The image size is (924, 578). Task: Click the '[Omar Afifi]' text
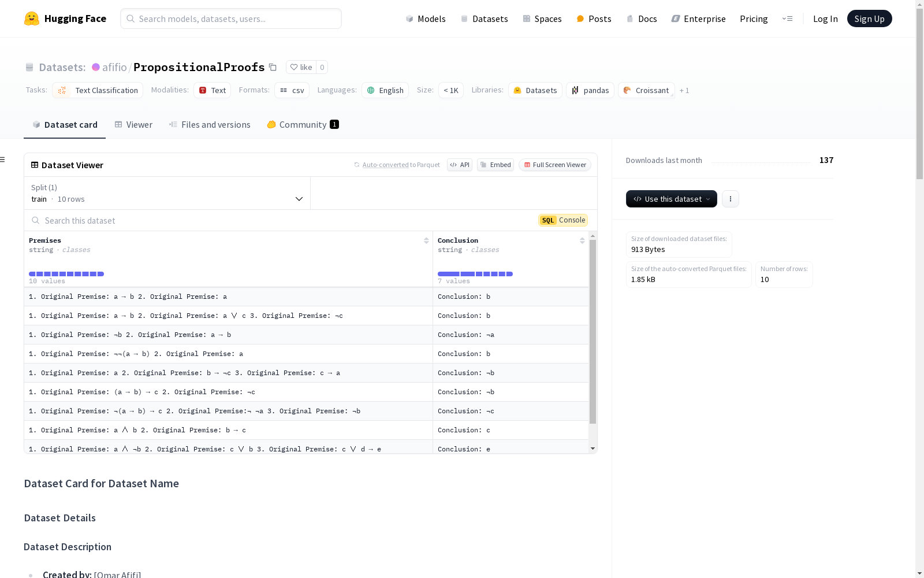pyautogui.click(x=118, y=575)
